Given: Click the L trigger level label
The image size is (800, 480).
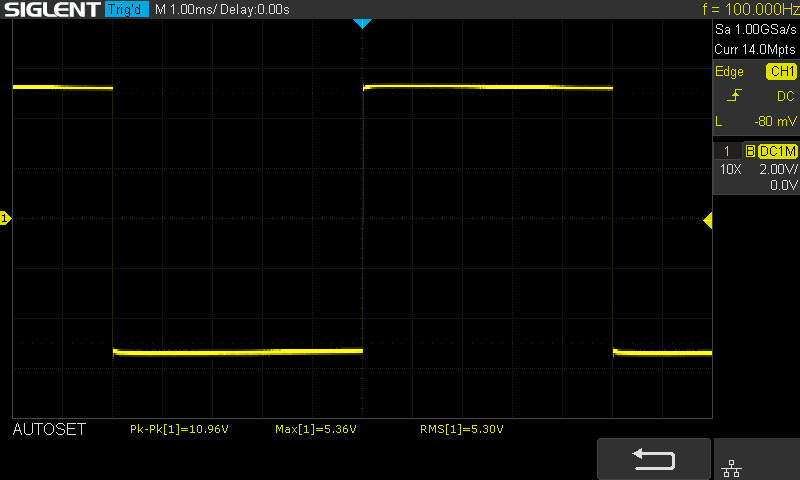Looking at the screenshot, I should point(718,122).
